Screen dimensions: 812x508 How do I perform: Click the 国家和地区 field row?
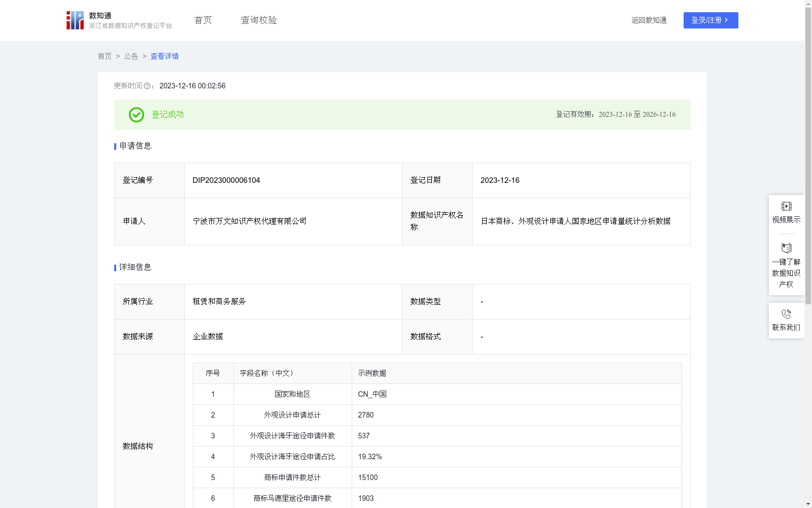tap(437, 394)
